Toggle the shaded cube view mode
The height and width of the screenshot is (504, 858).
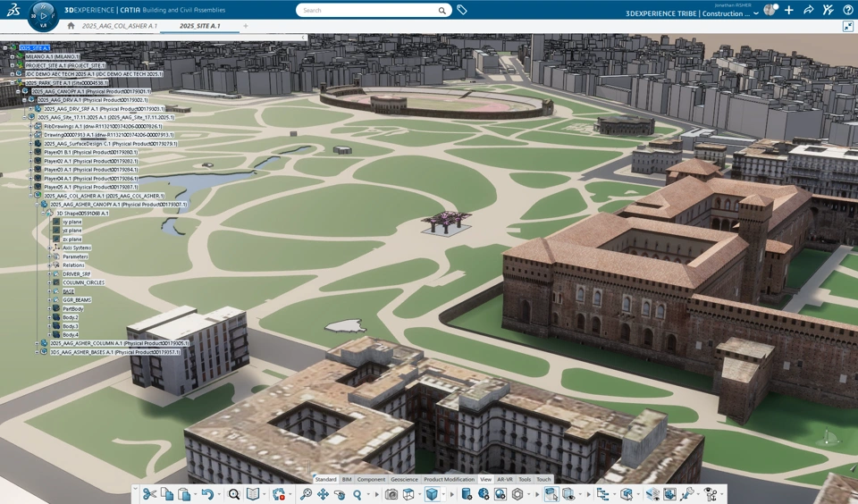pyautogui.click(x=432, y=494)
